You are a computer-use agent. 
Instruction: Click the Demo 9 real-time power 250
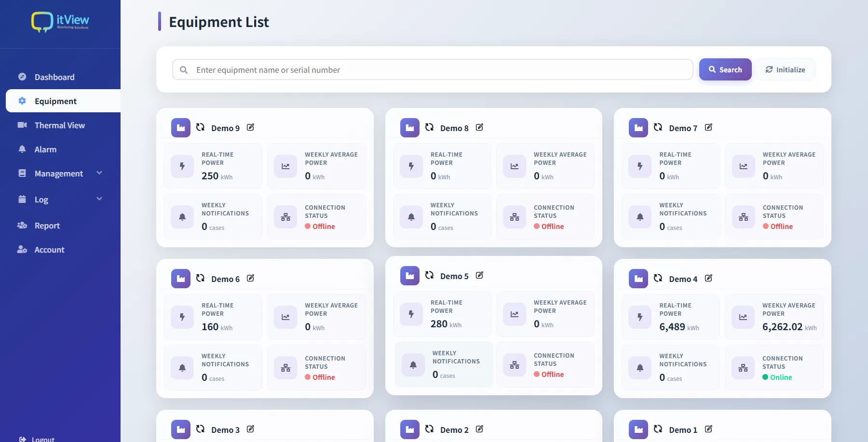pos(210,176)
